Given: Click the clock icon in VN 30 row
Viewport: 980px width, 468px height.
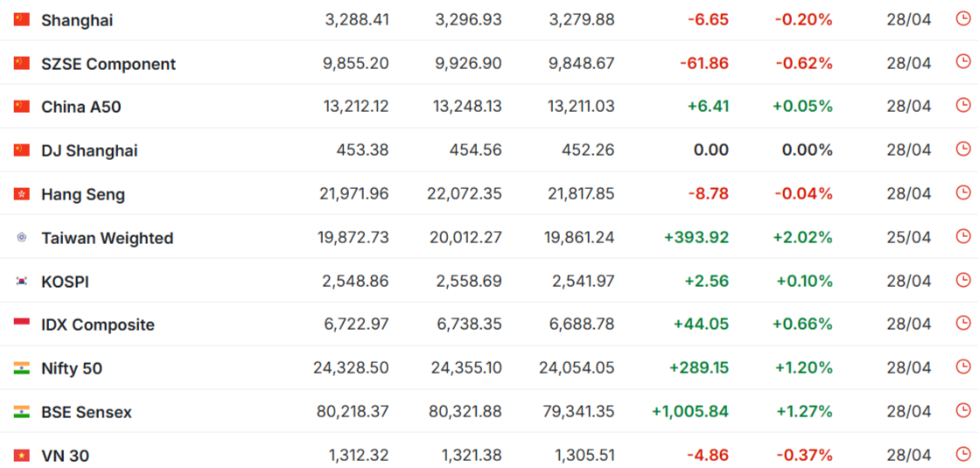Looking at the screenshot, I should (x=962, y=454).
